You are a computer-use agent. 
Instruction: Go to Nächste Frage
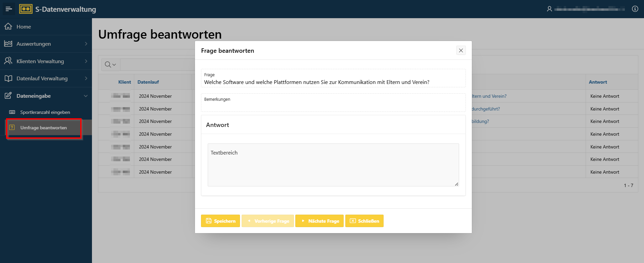[319, 221]
